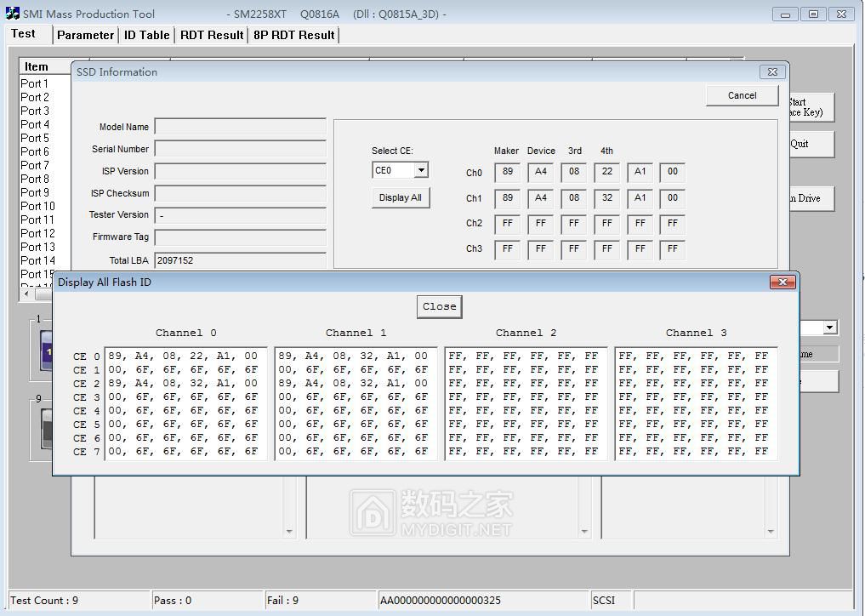Close the Display All Flash ID window
The width and height of the screenshot is (865, 616).
[439, 306]
